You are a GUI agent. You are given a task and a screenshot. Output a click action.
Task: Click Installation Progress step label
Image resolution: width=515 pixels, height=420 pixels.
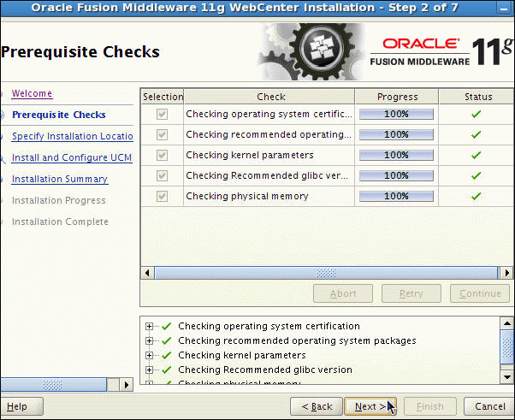point(59,200)
